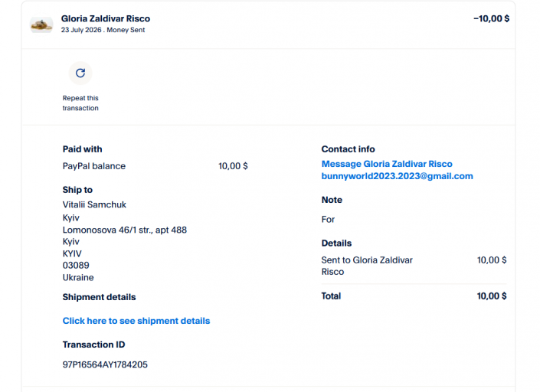Viewport: 540px width, 392px height.
Task: Click the circular Repeat transaction arrow icon
Action: (x=80, y=73)
